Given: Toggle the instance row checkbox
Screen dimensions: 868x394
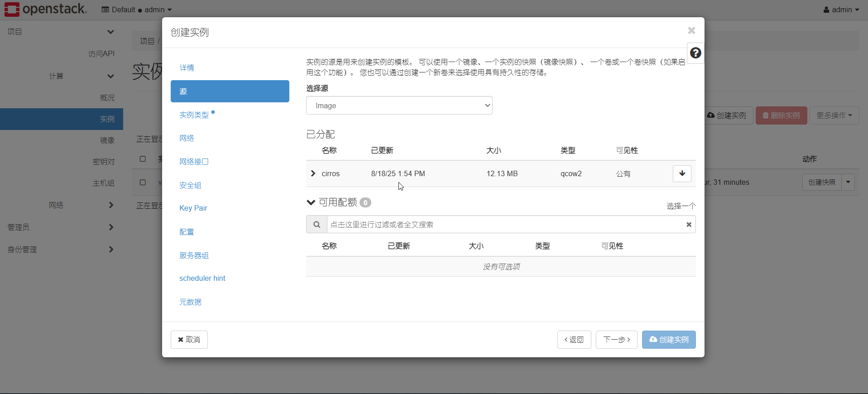Looking at the screenshot, I should [143, 182].
